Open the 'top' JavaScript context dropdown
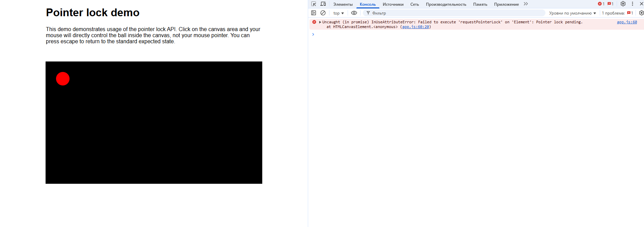 (x=338, y=13)
